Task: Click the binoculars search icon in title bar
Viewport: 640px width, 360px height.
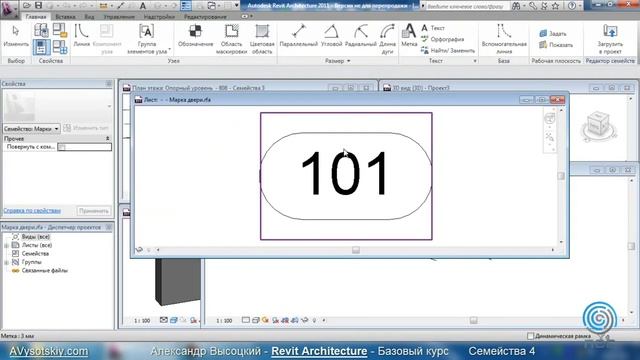Action: pyautogui.click(x=516, y=6)
